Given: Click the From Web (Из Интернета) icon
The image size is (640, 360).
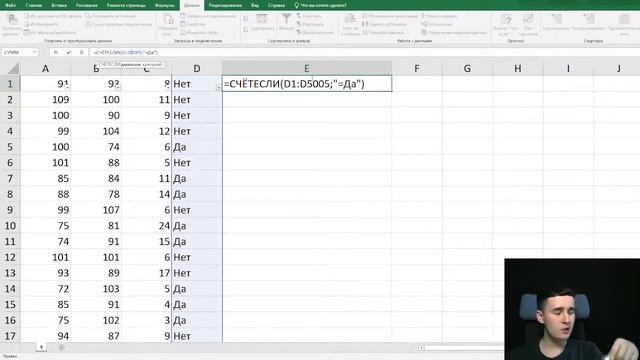Looking at the screenshot, I should coord(27,24).
